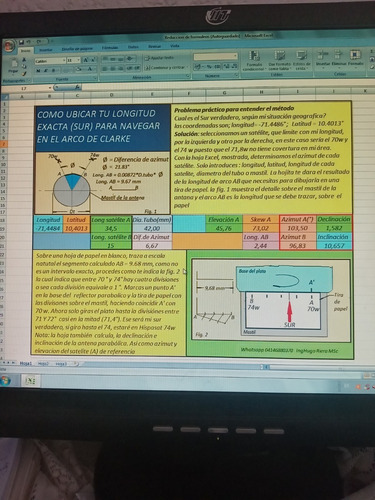
Task: Select the Format Painter brush icon
Action: 24,74
